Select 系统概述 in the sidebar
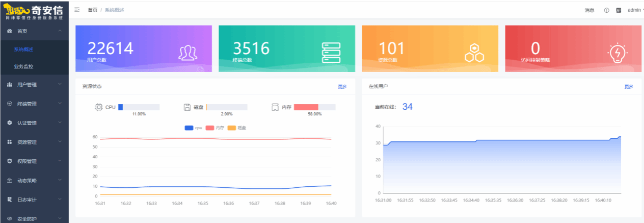The width and height of the screenshot is (644, 223). tap(24, 49)
